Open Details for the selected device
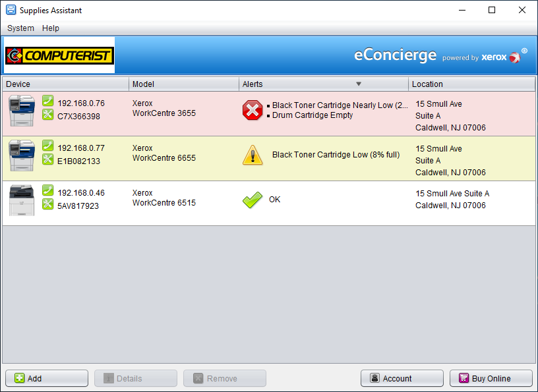The image size is (538, 392). tap(136, 378)
